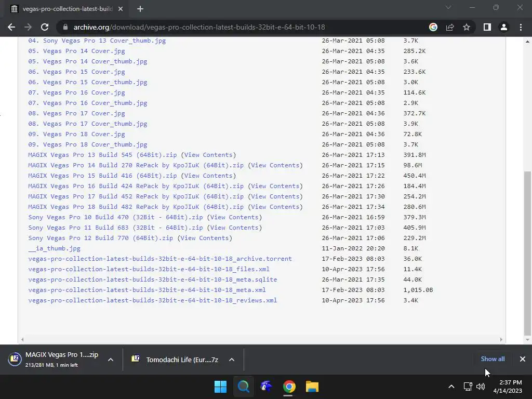Open __ia_thumb.jpg file

point(54,248)
